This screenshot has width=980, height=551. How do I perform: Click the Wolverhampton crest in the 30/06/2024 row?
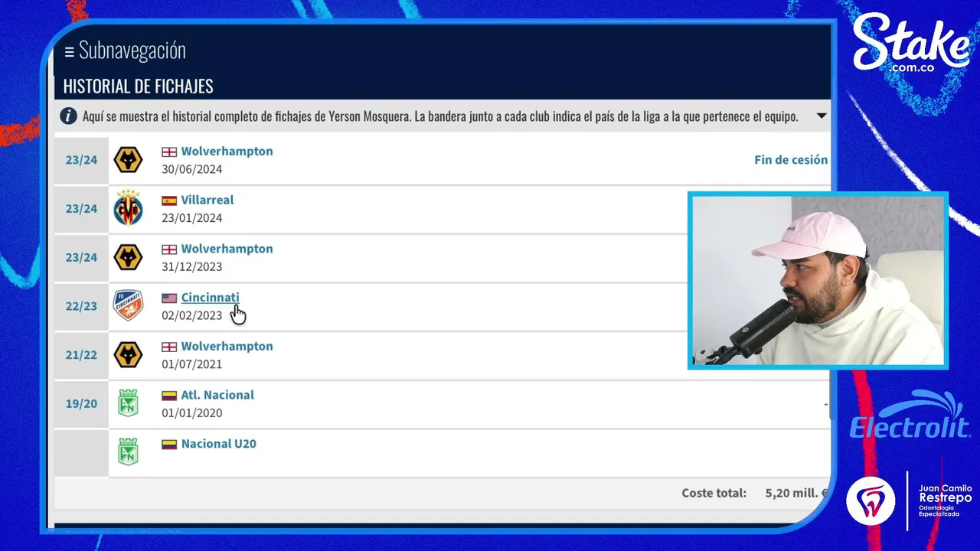click(x=128, y=160)
